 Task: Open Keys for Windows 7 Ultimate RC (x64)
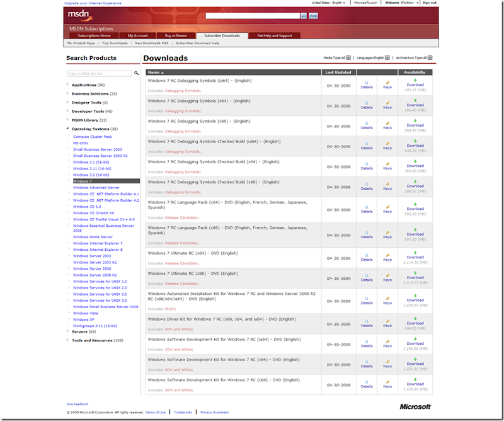[387, 257]
